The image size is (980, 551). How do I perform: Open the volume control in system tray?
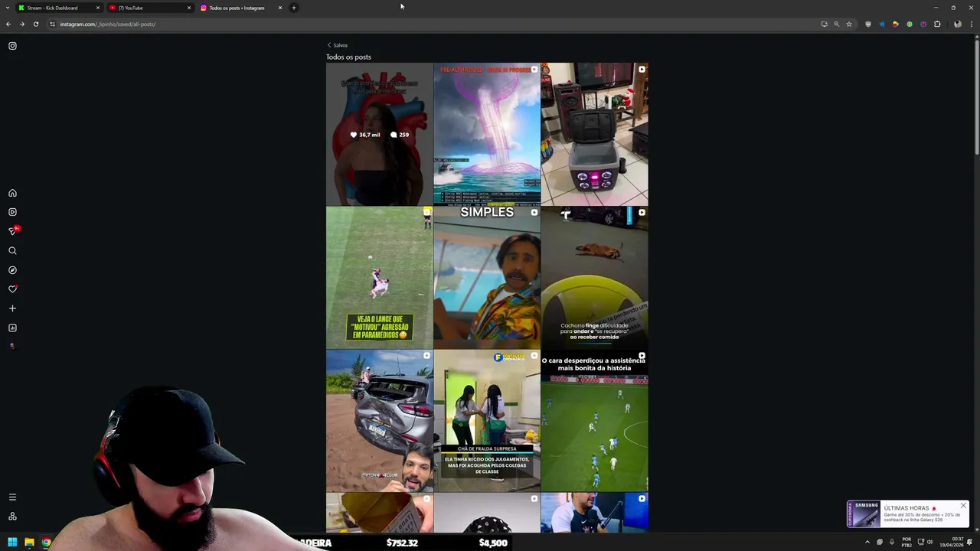[930, 542]
